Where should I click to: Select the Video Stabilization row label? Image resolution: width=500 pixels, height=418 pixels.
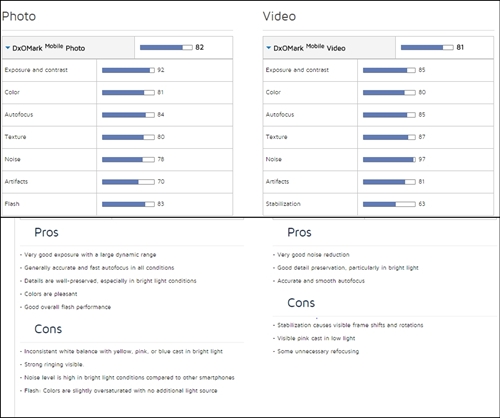click(283, 204)
